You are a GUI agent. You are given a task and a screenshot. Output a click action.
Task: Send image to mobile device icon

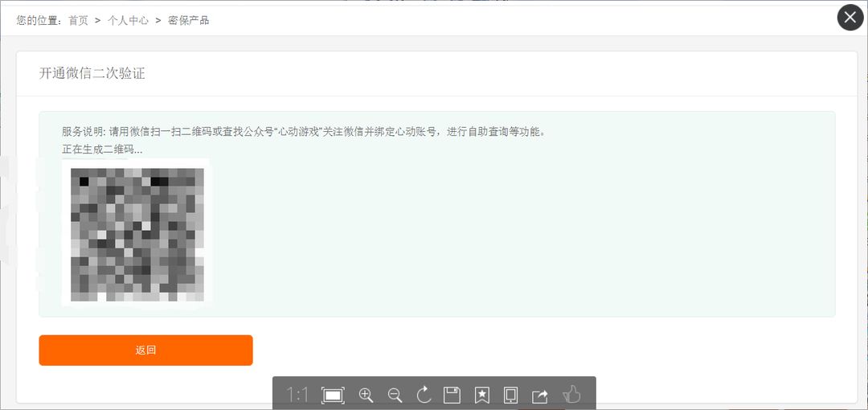pyautogui.click(x=510, y=395)
